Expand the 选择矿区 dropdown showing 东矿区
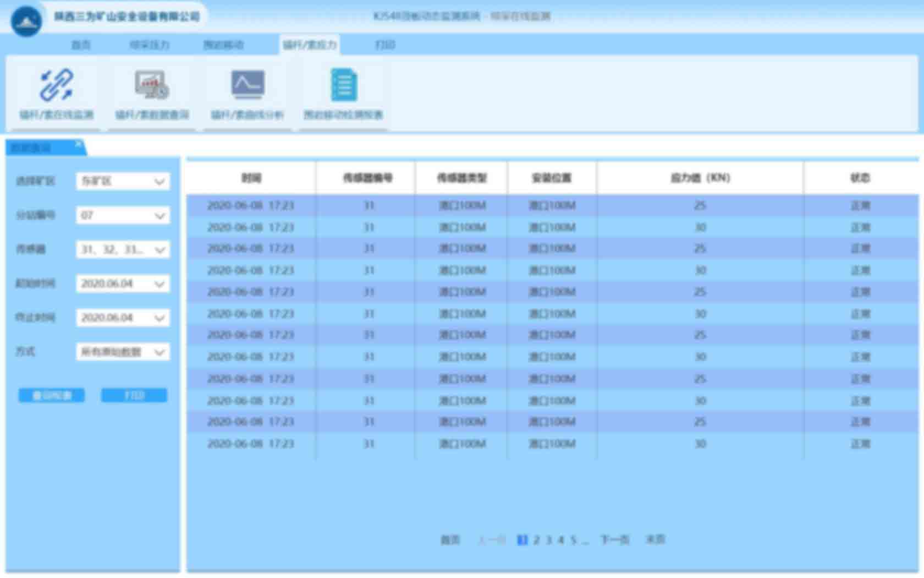The height and width of the screenshot is (578, 924). click(123, 181)
